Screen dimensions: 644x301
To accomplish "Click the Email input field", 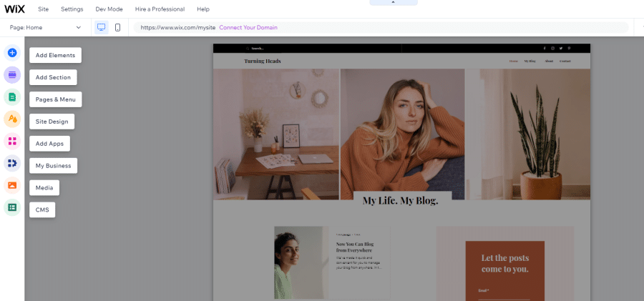I will coord(504,296).
